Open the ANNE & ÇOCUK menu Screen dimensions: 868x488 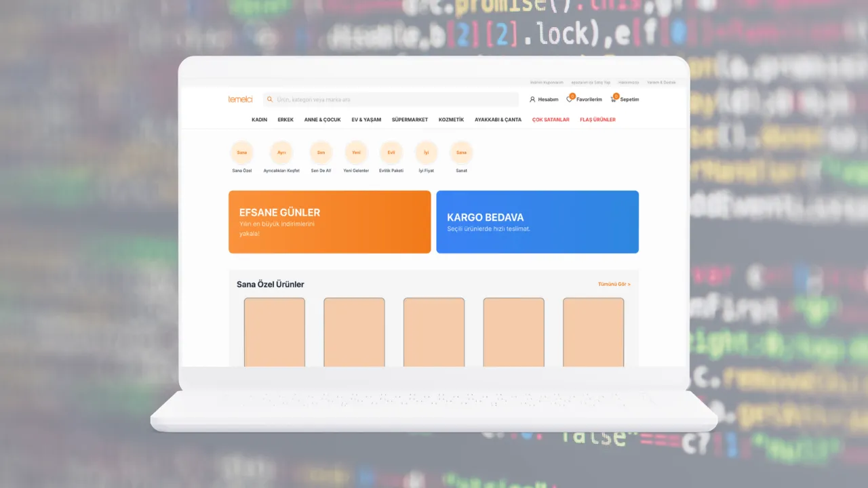[x=322, y=120]
